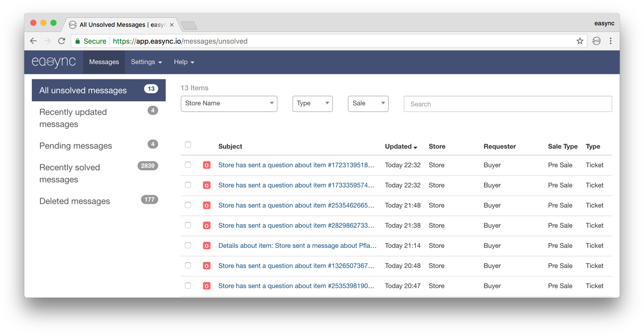
Task: Click the browser address bar URL
Action: point(180,41)
